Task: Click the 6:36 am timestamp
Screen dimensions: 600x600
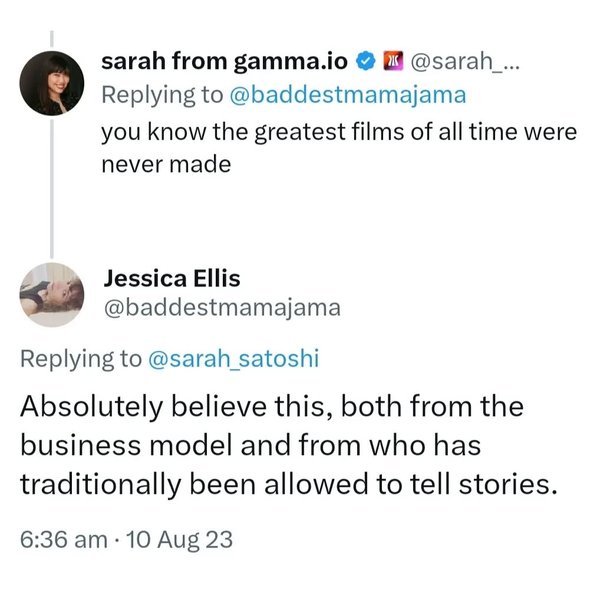Action: [64, 540]
